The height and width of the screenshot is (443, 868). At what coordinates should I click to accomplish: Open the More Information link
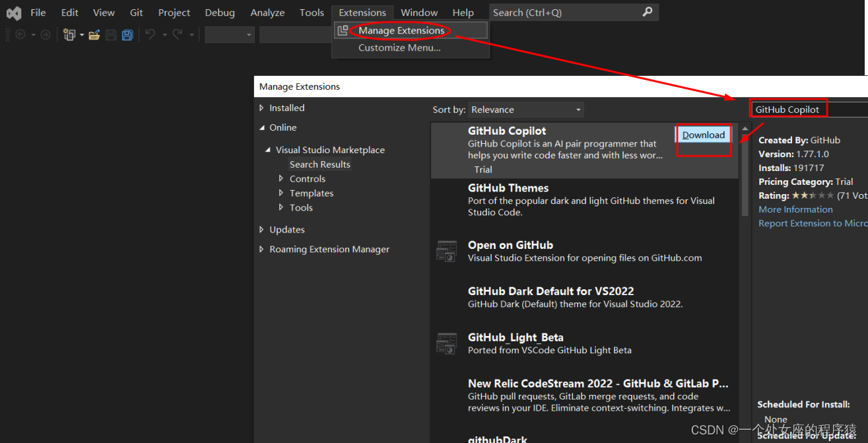point(795,209)
